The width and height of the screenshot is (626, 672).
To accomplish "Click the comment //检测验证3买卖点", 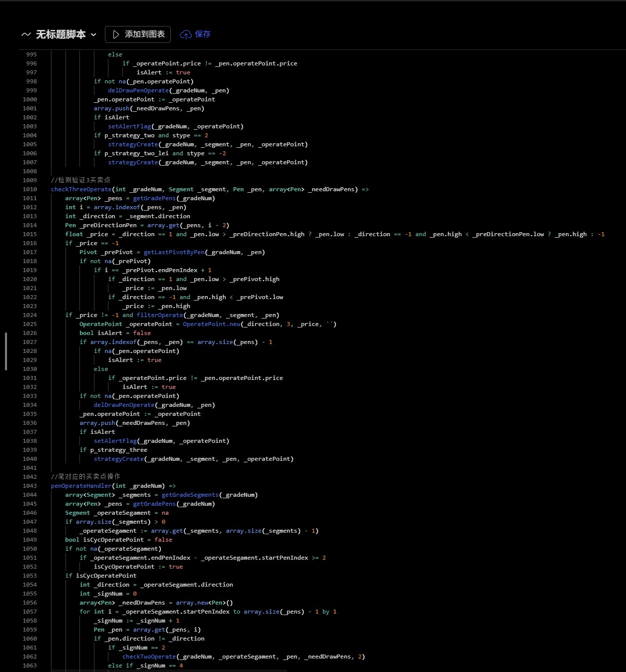I will 80,180.
